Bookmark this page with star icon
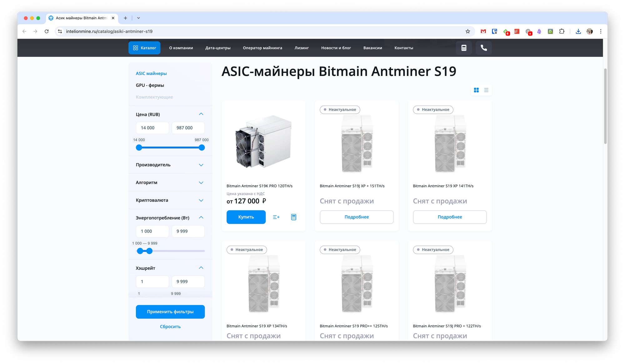This screenshot has width=625, height=364. point(468,31)
